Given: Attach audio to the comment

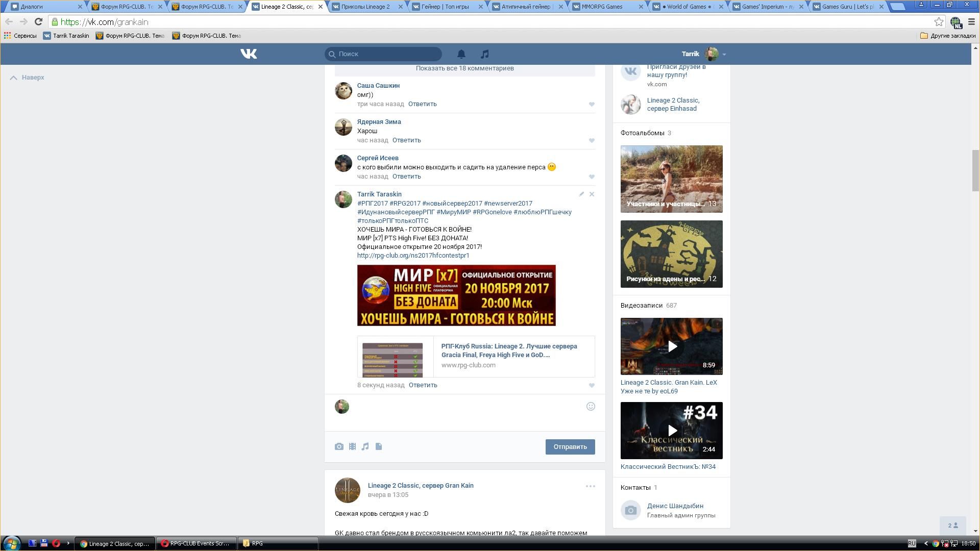Looking at the screenshot, I should [365, 447].
